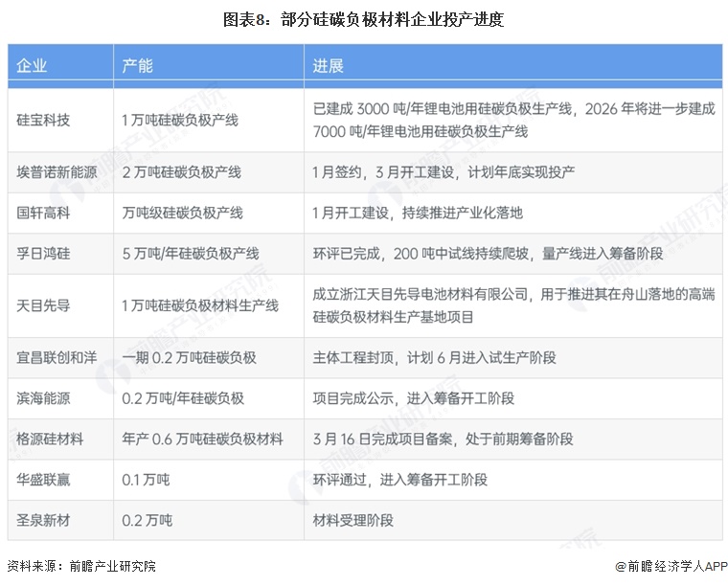The image size is (728, 586).
Task: Click the 圣泉新材 company cell
Action: 60,520
